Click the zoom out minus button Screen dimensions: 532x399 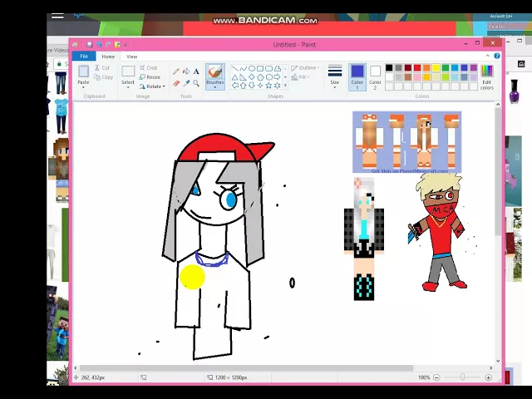pyautogui.click(x=436, y=377)
